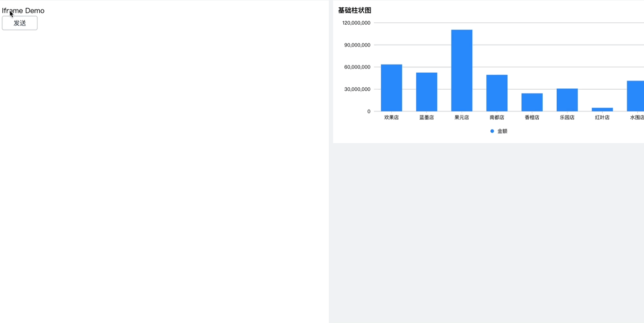
Task: Click the 蓝墨店 bar
Action: point(426,91)
